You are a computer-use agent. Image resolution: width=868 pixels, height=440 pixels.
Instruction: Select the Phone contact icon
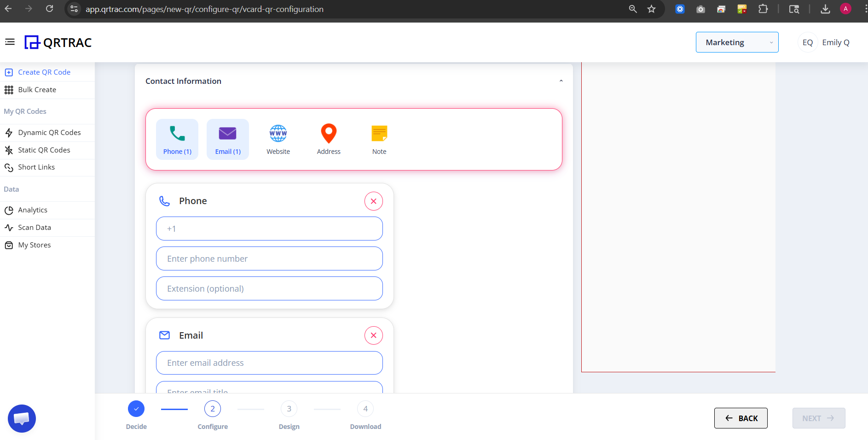pyautogui.click(x=177, y=138)
